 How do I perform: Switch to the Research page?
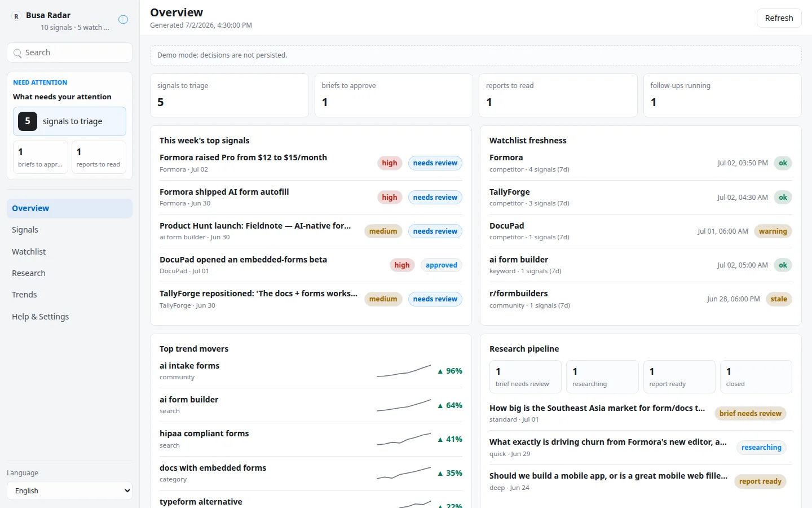pyautogui.click(x=70, y=273)
